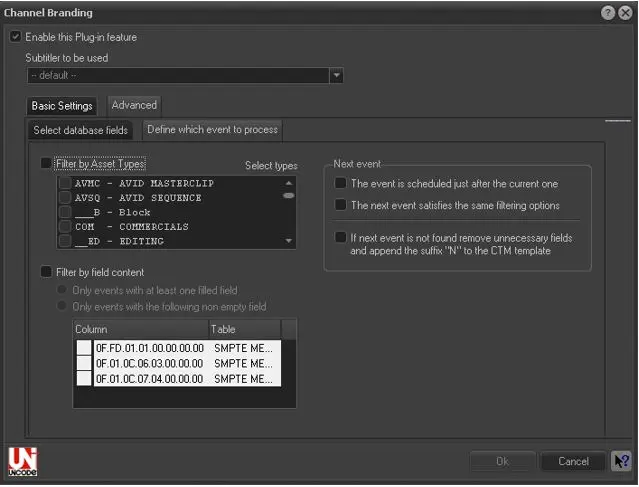
Task: Tick the AVMC - AVID MASTERCLIP asset type
Action: pyautogui.click(x=65, y=184)
